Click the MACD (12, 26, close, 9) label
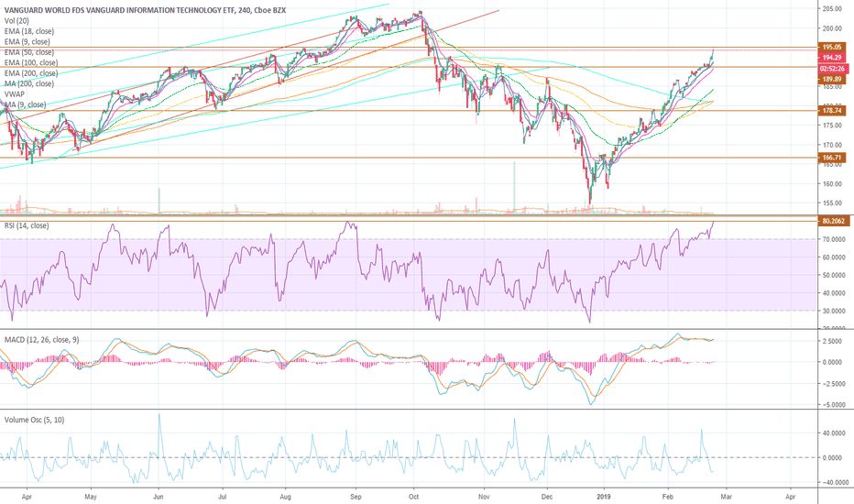 [41, 339]
